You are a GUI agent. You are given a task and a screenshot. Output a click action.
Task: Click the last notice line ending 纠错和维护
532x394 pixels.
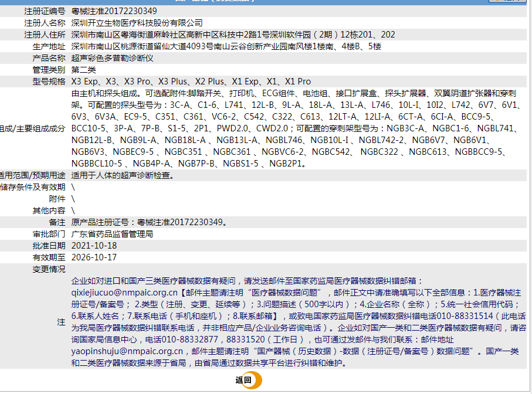coord(210,363)
